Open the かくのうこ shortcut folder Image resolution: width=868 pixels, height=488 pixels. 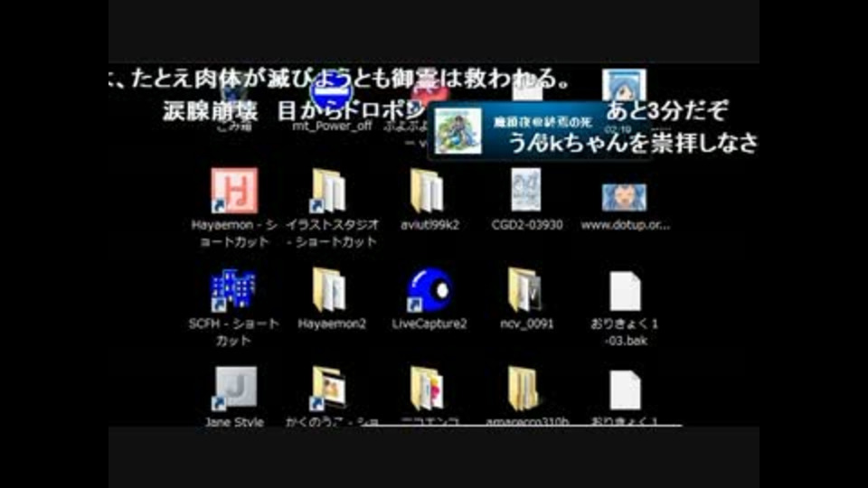tap(329, 389)
